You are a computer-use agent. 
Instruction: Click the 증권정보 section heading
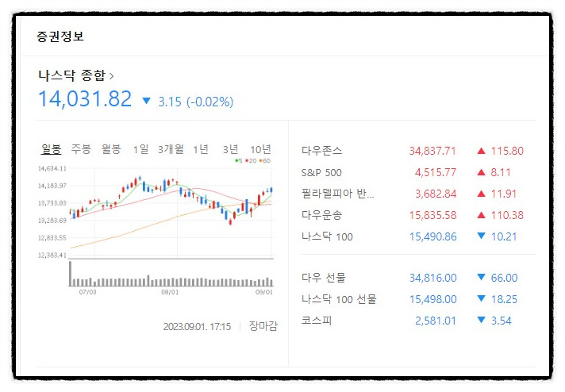[x=60, y=37]
